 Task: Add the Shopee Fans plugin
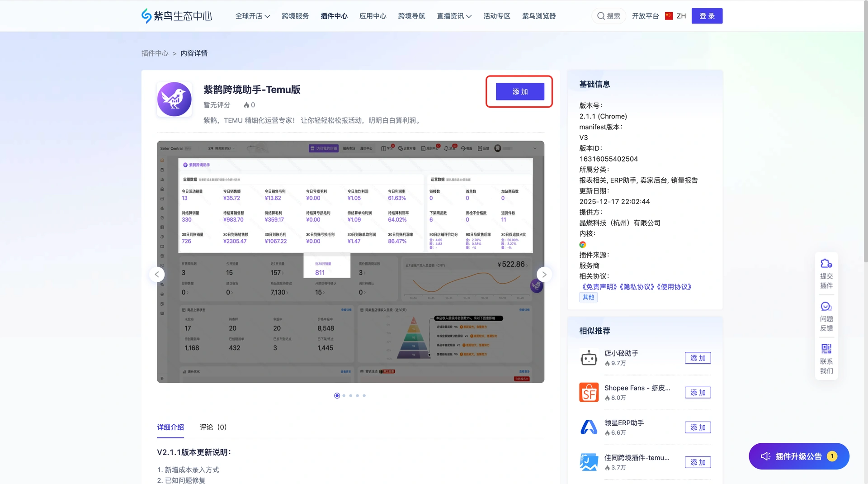698,393
